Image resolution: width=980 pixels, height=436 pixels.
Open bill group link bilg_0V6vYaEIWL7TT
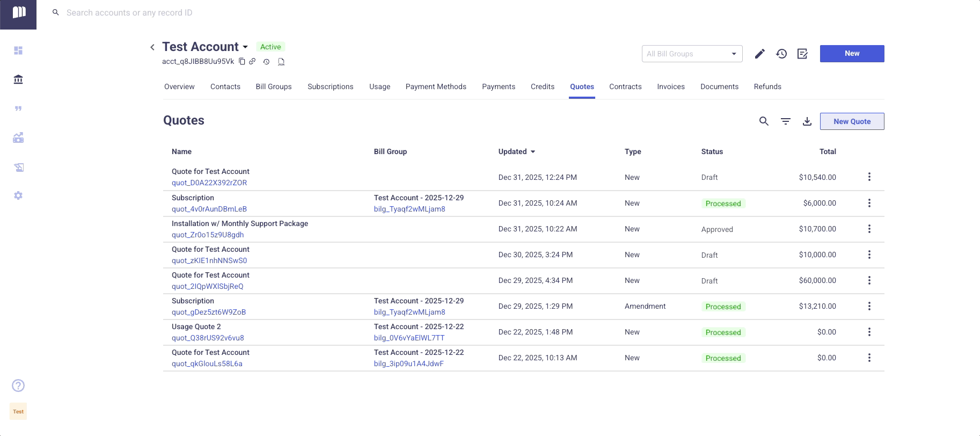tap(409, 338)
